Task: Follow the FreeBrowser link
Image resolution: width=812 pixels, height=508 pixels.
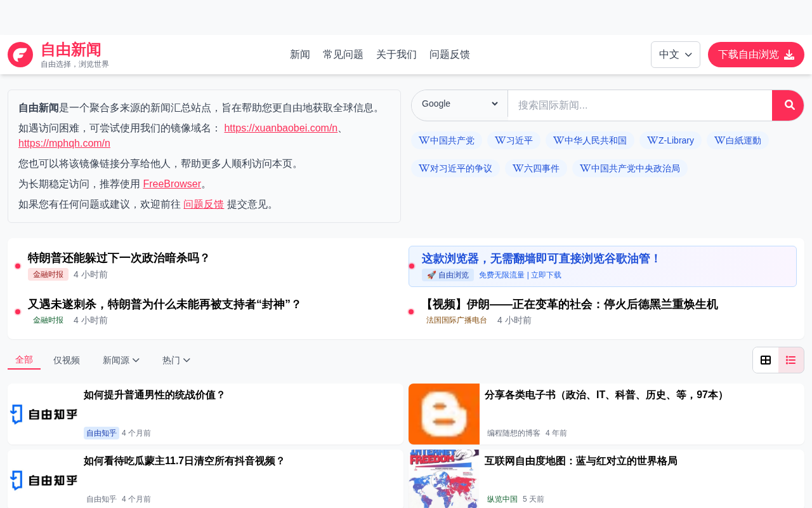Action: [172, 184]
